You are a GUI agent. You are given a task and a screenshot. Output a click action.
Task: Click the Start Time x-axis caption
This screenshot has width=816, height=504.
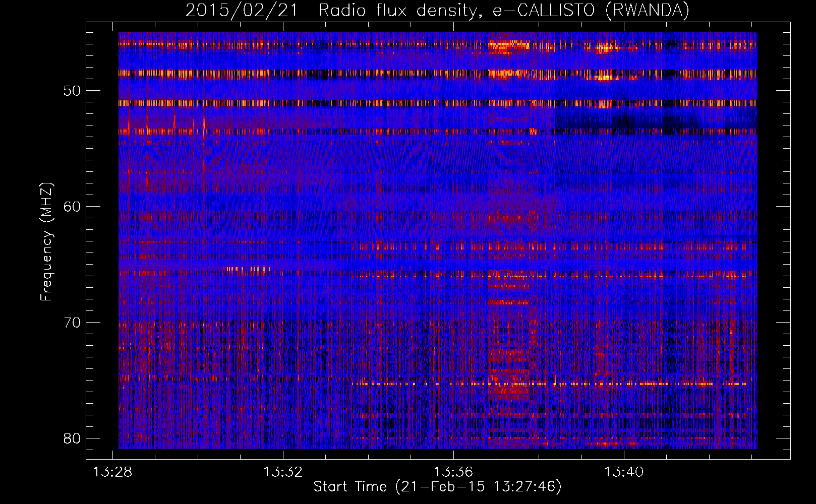pos(437,487)
